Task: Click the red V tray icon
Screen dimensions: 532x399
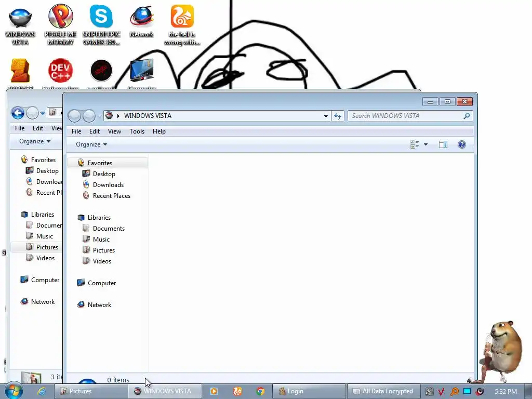Action: (441, 392)
